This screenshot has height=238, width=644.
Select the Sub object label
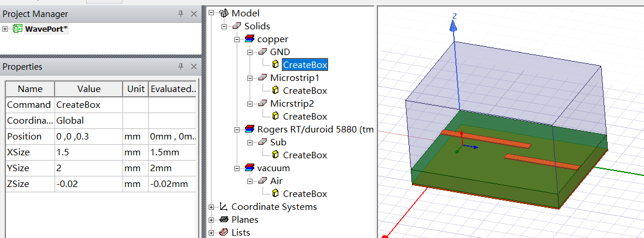pyautogui.click(x=278, y=142)
